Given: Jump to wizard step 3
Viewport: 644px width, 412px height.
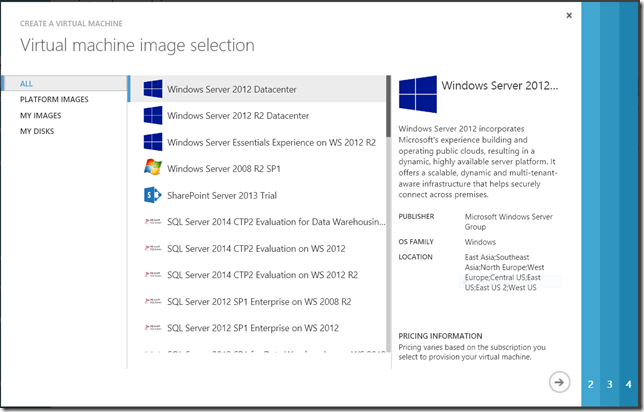Looking at the screenshot, I should [610, 384].
